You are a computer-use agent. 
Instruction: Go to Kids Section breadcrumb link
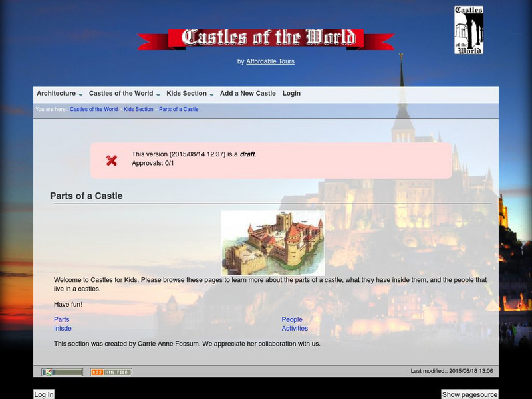point(138,109)
